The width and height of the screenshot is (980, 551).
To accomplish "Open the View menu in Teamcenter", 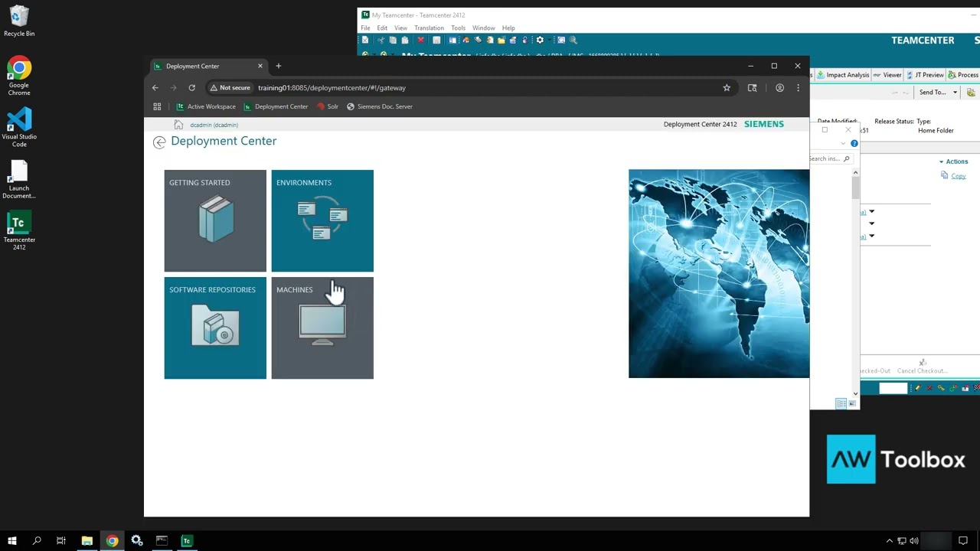I will pos(400,28).
